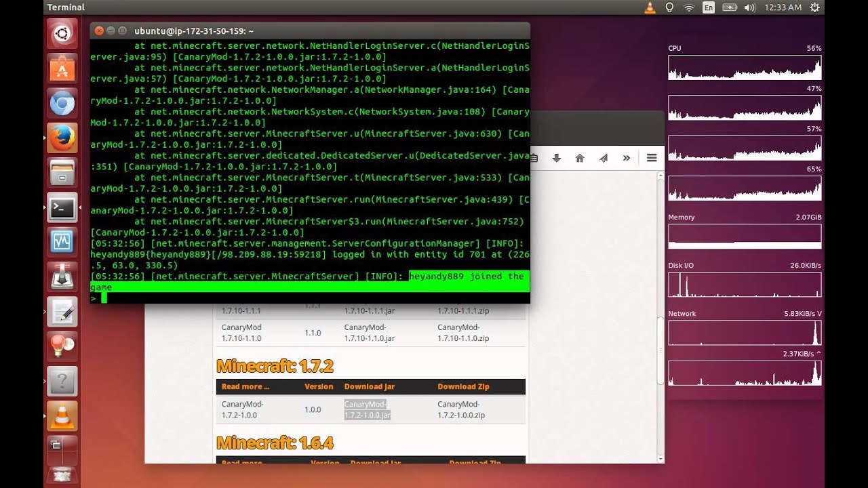The height and width of the screenshot is (488, 868).
Task: Open the Files manager launcher icon
Action: point(62,174)
